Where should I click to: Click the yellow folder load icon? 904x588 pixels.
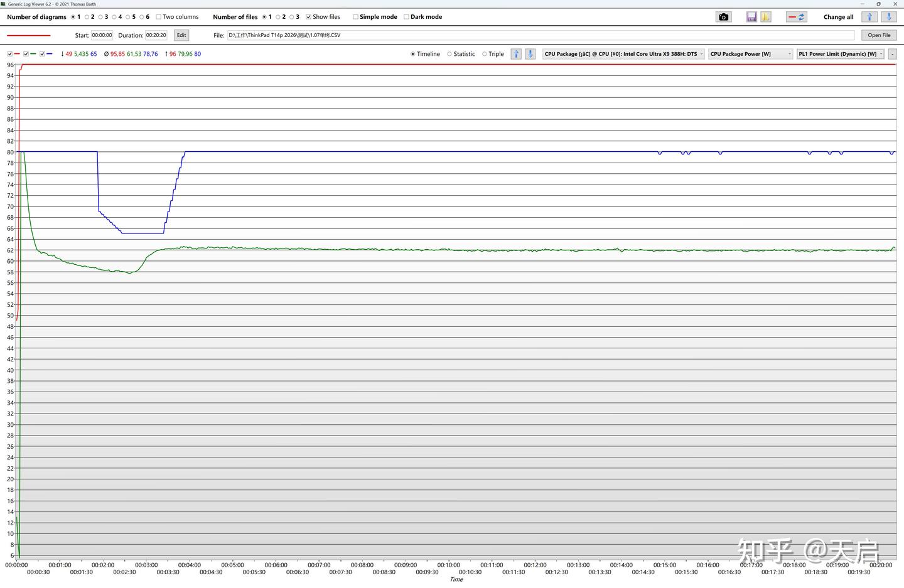pyautogui.click(x=766, y=17)
